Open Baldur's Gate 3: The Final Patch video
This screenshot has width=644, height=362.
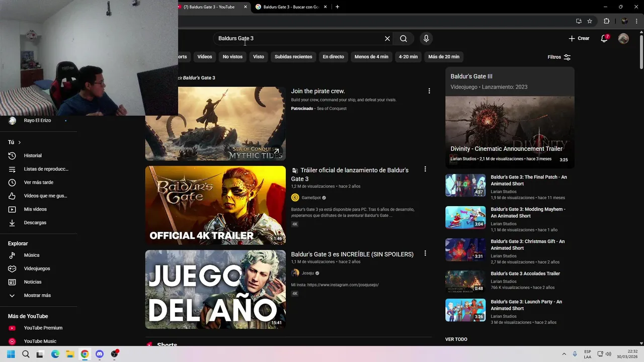point(529,180)
